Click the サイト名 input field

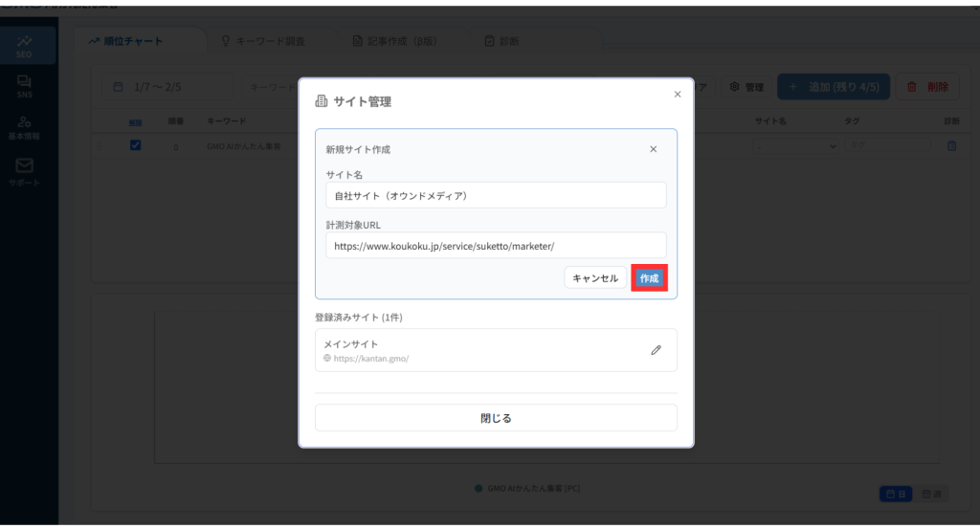click(x=496, y=195)
